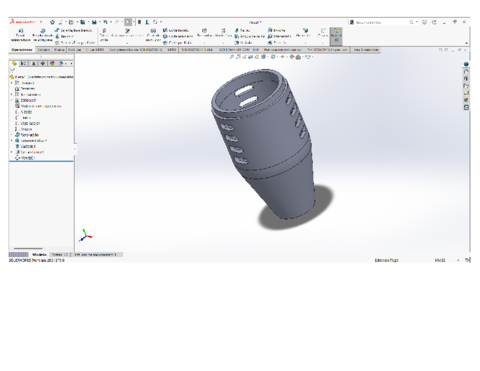Click Matriz lineal pattern tool
The height and width of the screenshot is (371, 480).
[x=223, y=33]
